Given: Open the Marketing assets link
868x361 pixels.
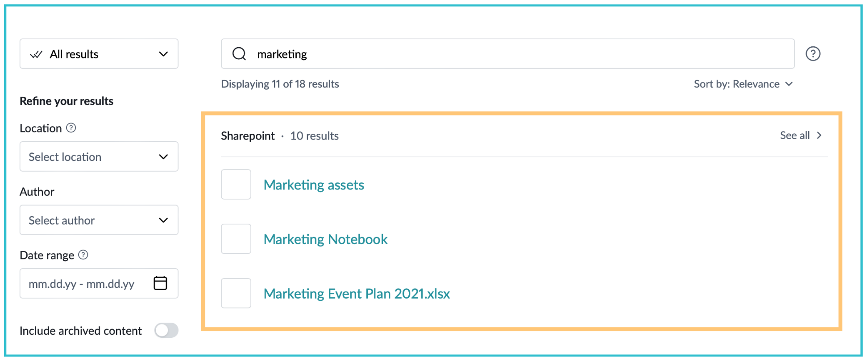Looking at the screenshot, I should click(x=314, y=185).
